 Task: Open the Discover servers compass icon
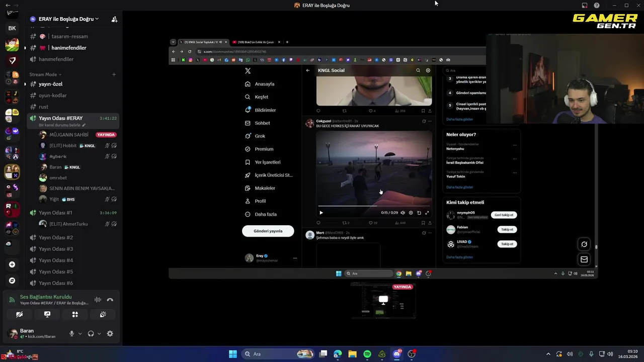click(12, 281)
